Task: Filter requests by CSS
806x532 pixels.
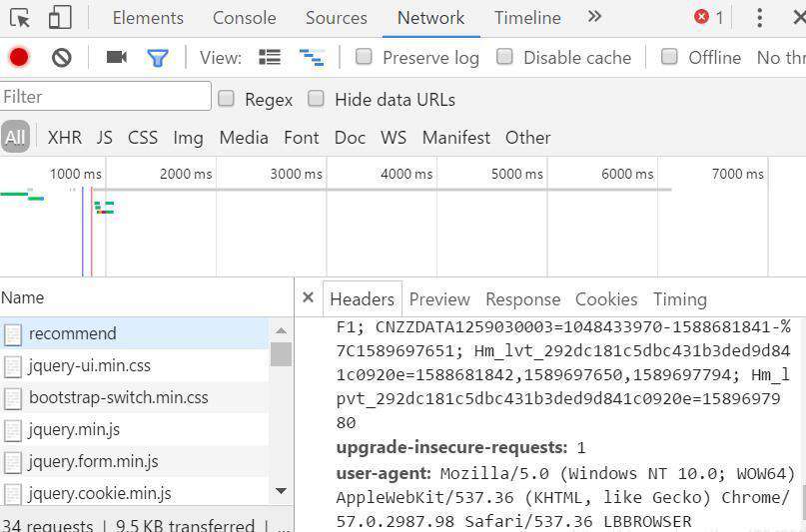Action: click(143, 137)
